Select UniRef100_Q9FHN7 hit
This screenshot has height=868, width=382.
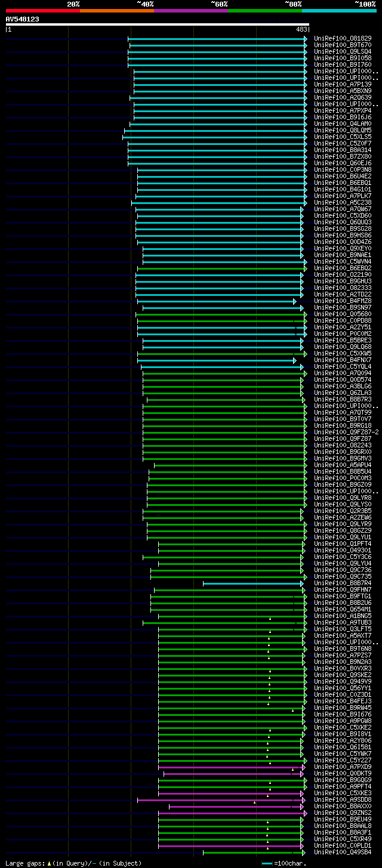coord(343,589)
